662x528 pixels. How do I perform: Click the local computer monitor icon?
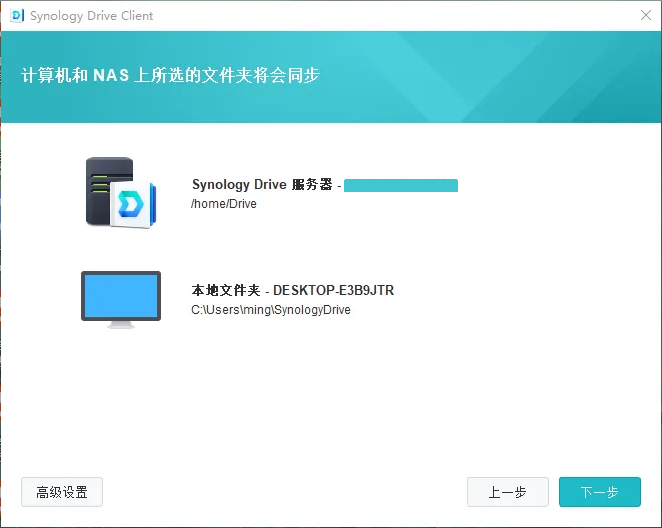tap(121, 300)
